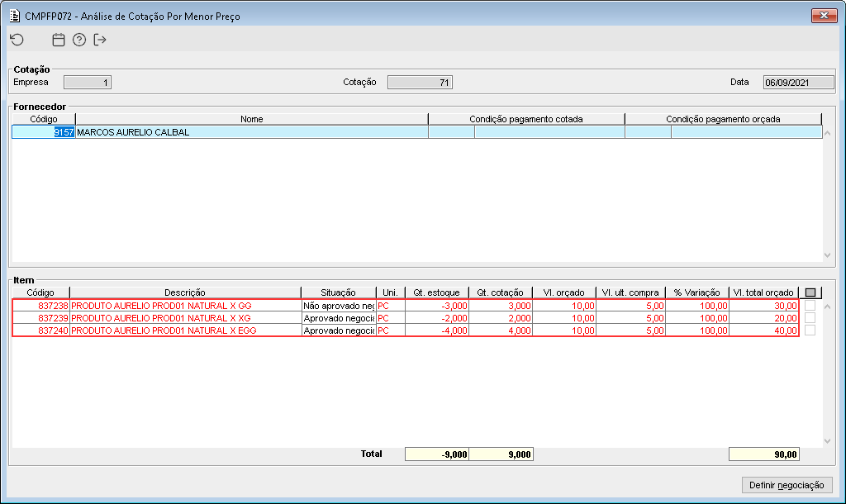Click the exit toolbar icon
The image size is (846, 504).
[100, 40]
